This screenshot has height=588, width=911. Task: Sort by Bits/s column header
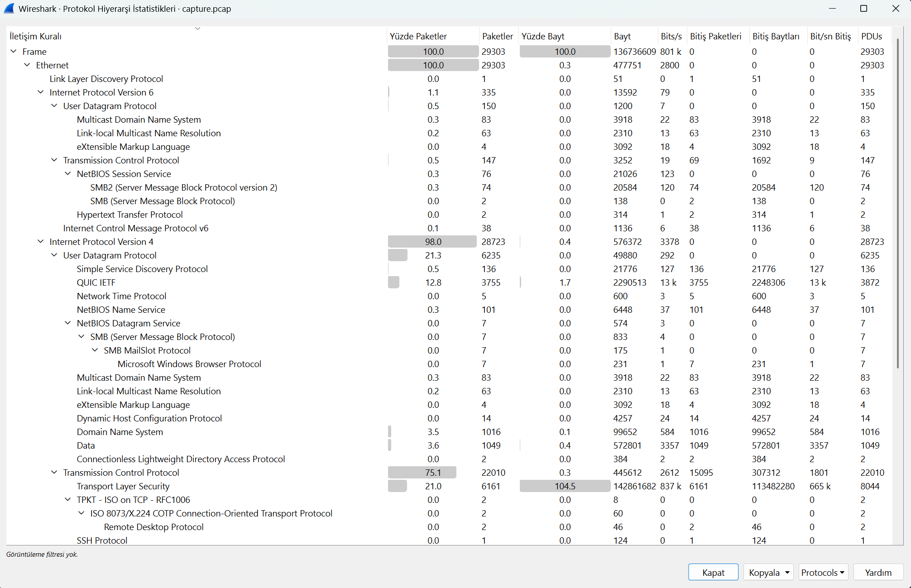coord(671,36)
